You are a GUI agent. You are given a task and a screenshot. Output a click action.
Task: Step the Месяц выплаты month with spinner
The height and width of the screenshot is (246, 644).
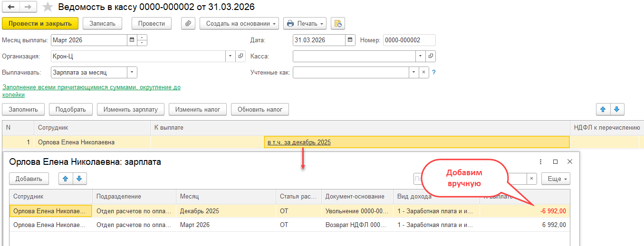[142, 40]
